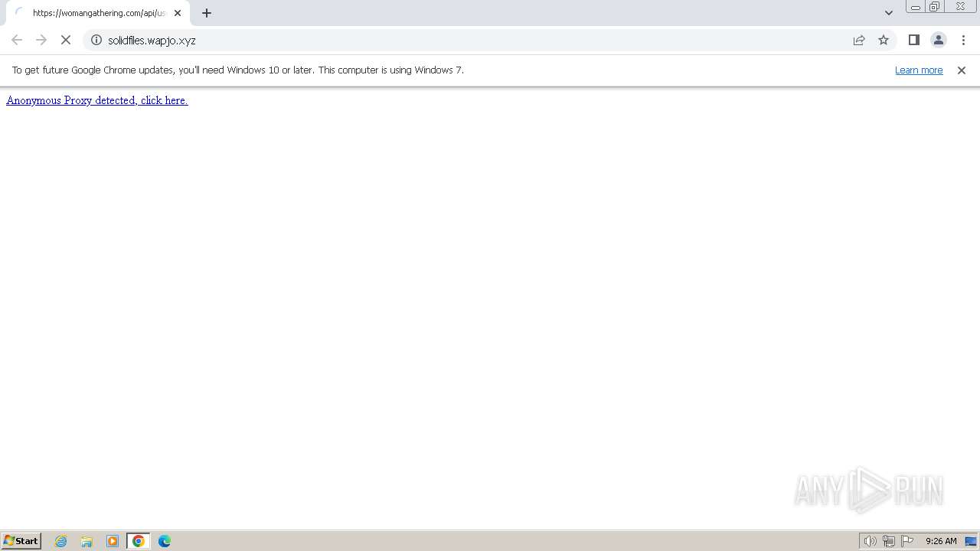The height and width of the screenshot is (551, 980).
Task: Open the volume control tray icon
Action: click(x=870, y=541)
